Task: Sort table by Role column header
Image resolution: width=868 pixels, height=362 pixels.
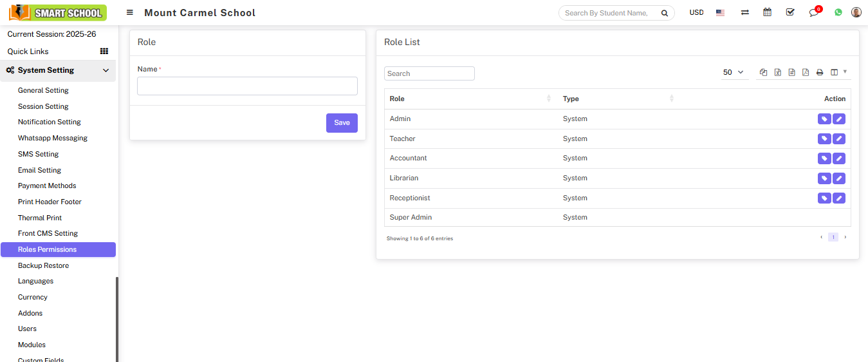Action: (x=470, y=99)
